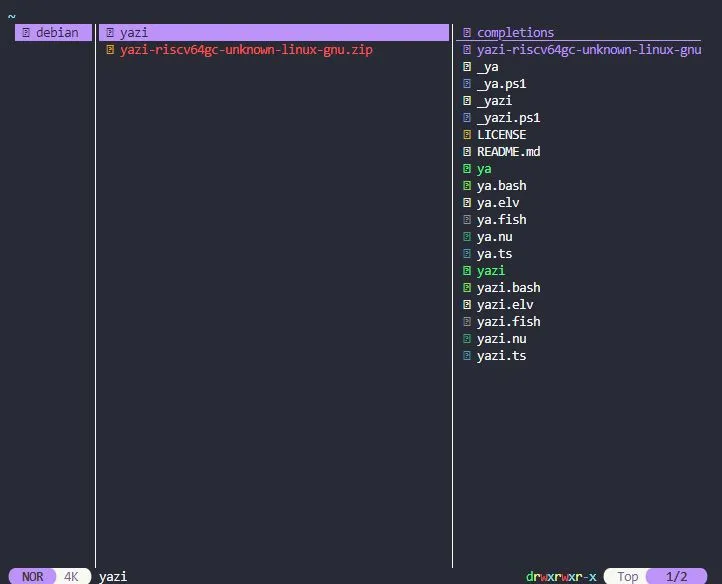
Task: Click the icon beside yazi-riscv64gc-unknown-linux-gnu folder
Action: point(466,50)
